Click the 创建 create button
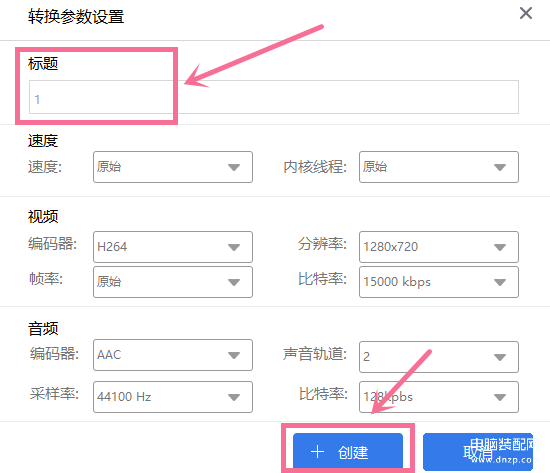The image size is (550, 473). click(348, 452)
